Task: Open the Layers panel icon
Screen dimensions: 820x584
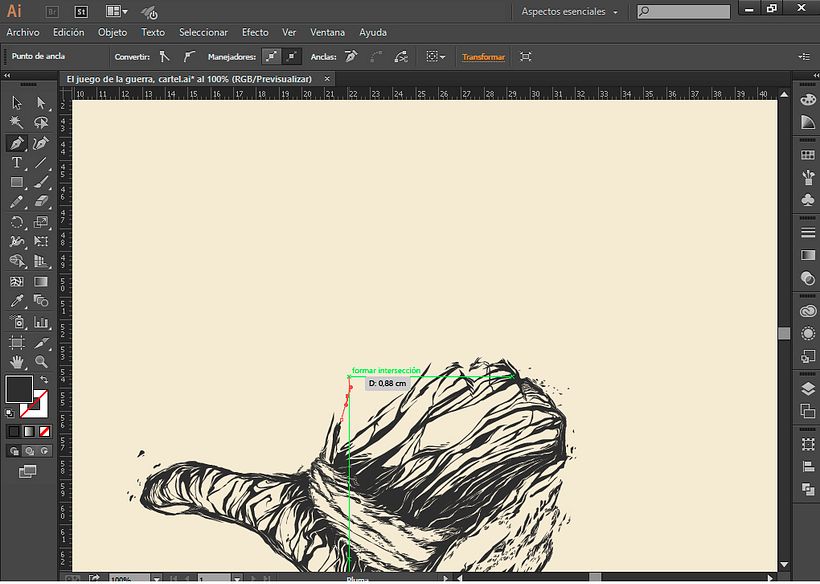Action: tap(808, 389)
